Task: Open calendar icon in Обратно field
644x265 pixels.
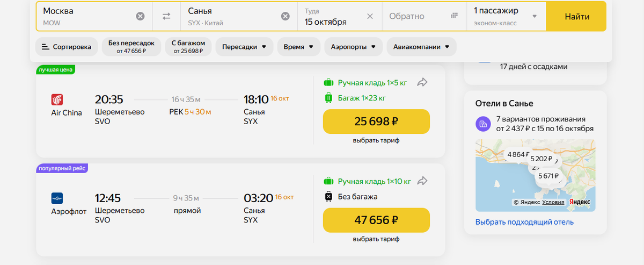Action: pyautogui.click(x=454, y=16)
